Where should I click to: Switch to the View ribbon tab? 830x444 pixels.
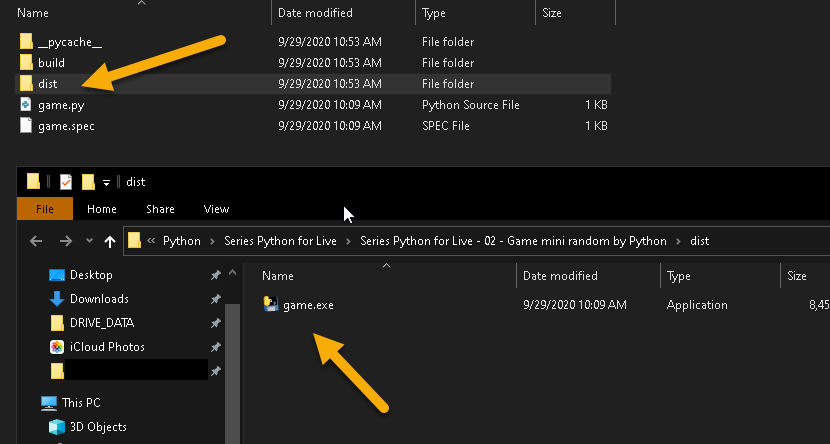tap(216, 209)
